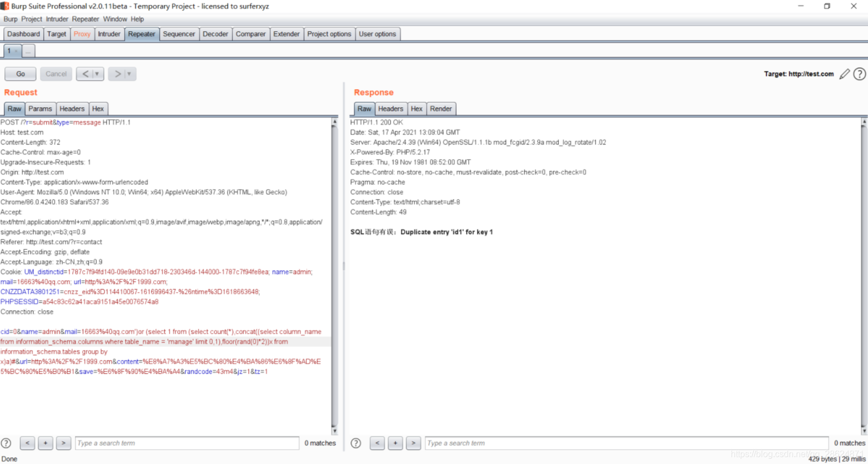Send the request with Go button
This screenshot has width=868, height=464.
(20, 74)
